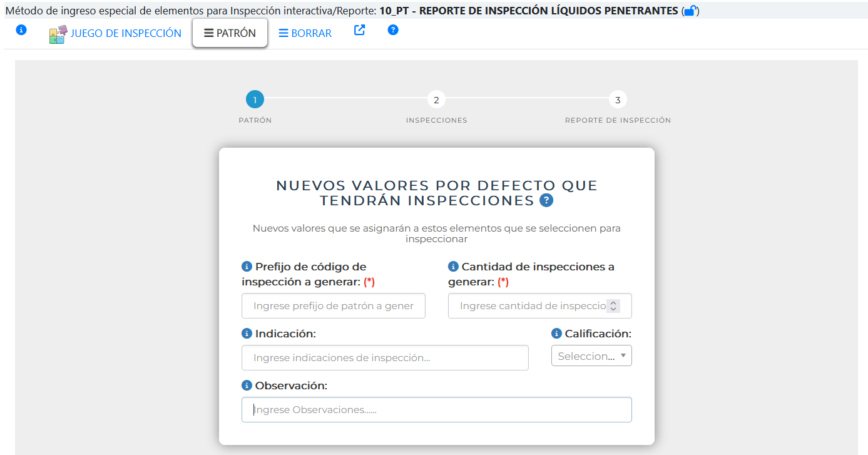Image resolution: width=868 pixels, height=455 pixels.
Task: Click info icon next to Indicación
Action: 247,334
